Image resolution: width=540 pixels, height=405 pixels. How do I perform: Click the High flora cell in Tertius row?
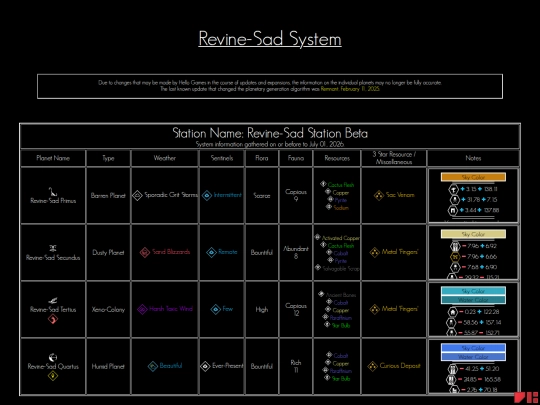(x=262, y=310)
